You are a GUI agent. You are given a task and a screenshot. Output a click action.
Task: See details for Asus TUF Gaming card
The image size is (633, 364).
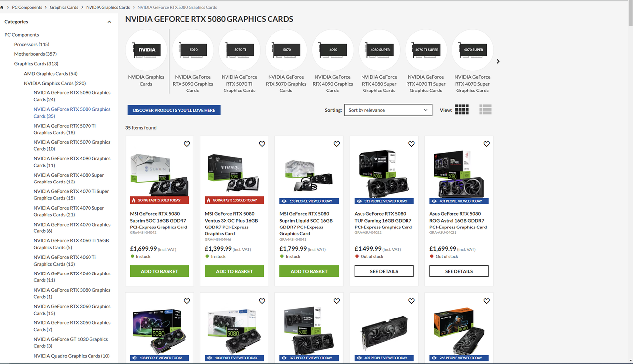click(x=384, y=271)
